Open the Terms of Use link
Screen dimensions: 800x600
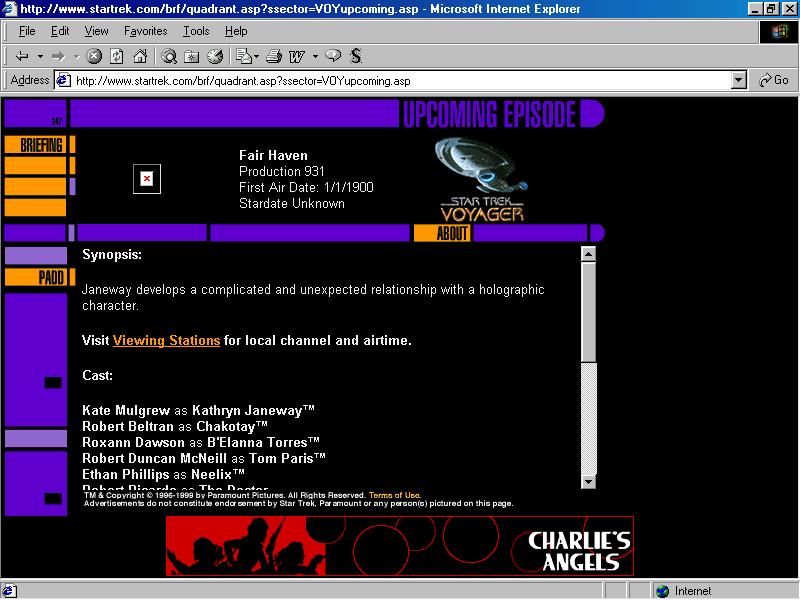tap(394, 495)
